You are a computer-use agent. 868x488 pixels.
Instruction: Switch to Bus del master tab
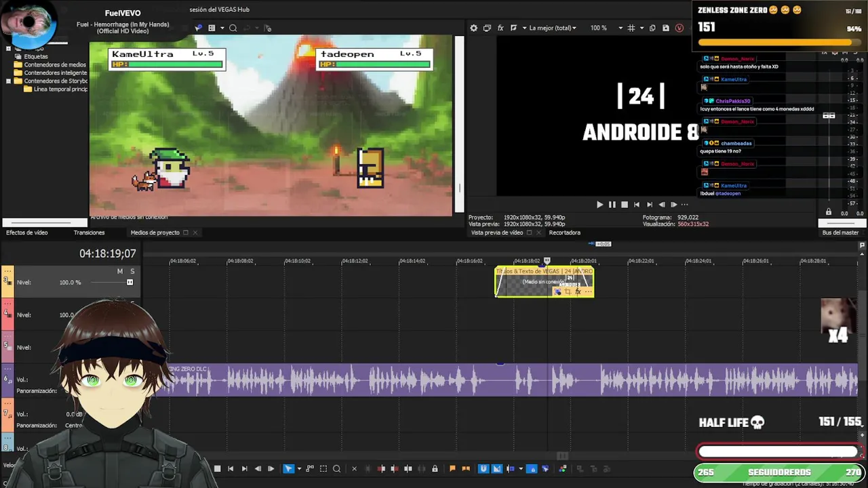[x=840, y=232]
